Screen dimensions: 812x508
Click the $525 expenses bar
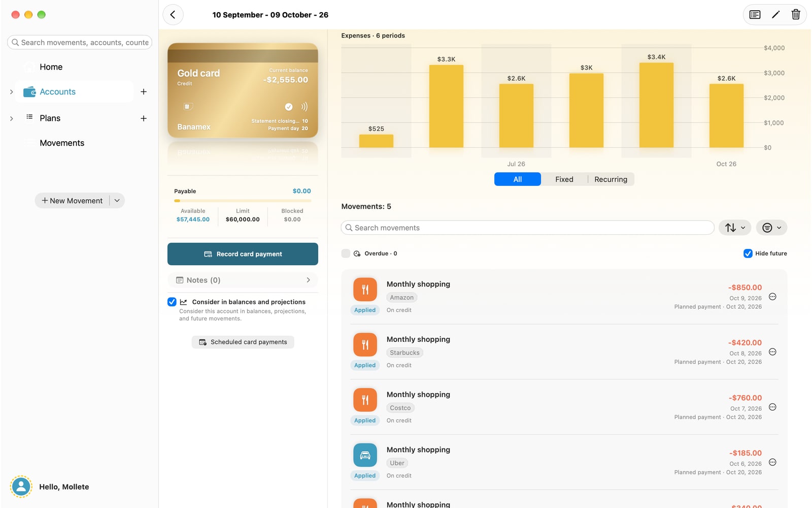pos(376,141)
